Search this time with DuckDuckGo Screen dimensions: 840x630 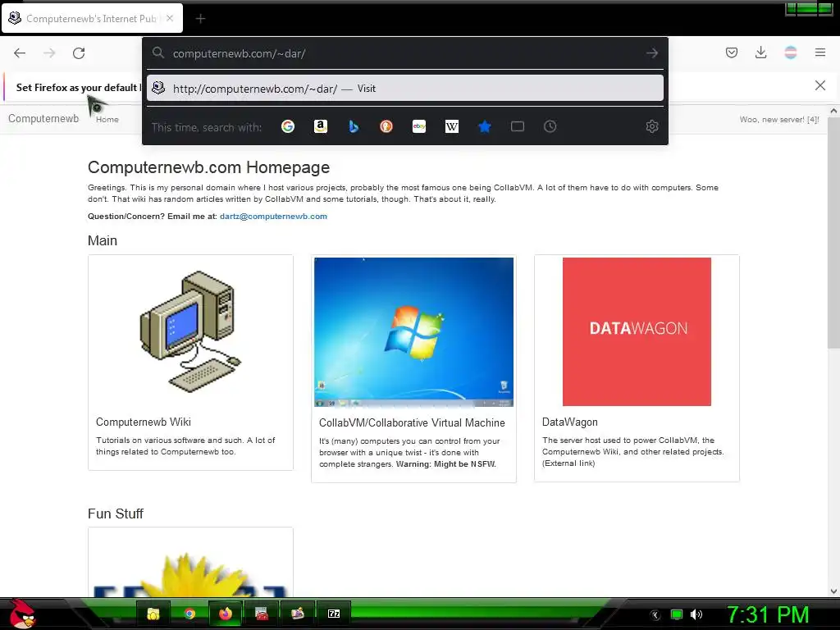click(386, 126)
